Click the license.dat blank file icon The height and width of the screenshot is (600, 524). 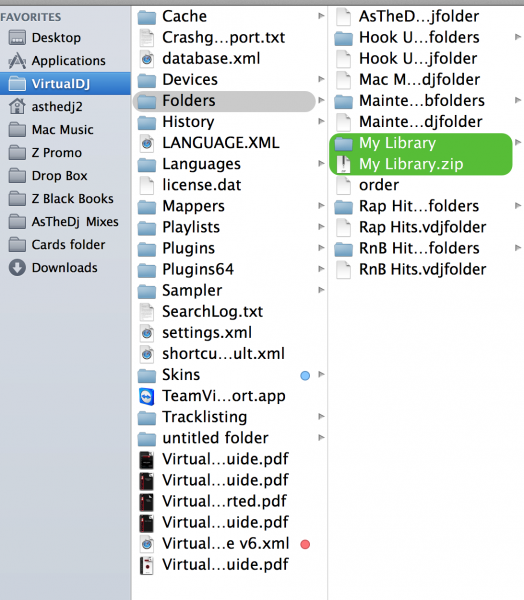pyautogui.click(x=147, y=185)
